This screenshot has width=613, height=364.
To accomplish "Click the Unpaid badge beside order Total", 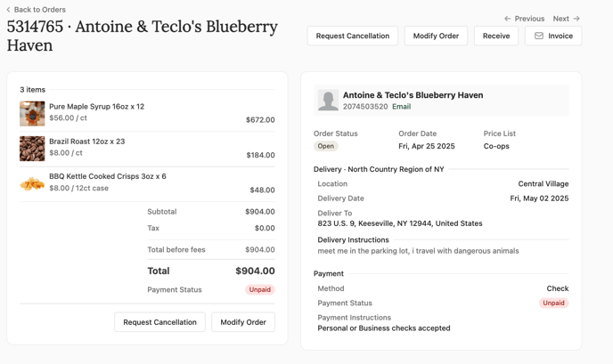I will coord(260,289).
